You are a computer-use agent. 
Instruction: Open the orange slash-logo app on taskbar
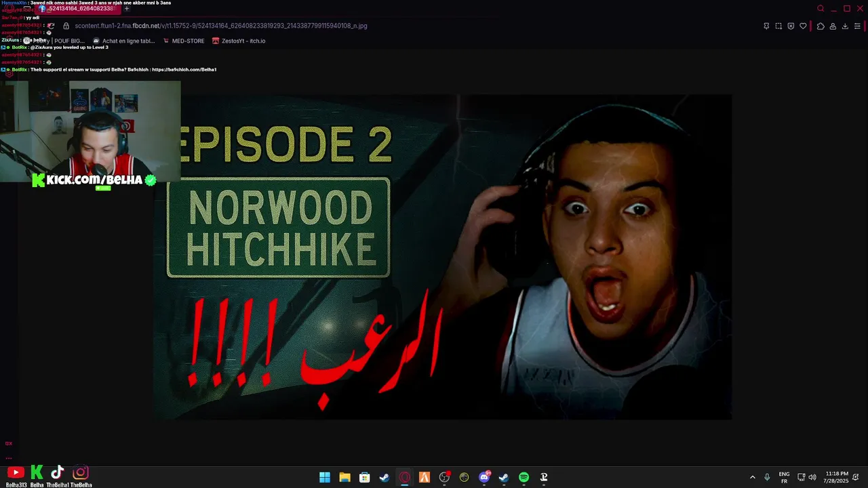[425, 477]
